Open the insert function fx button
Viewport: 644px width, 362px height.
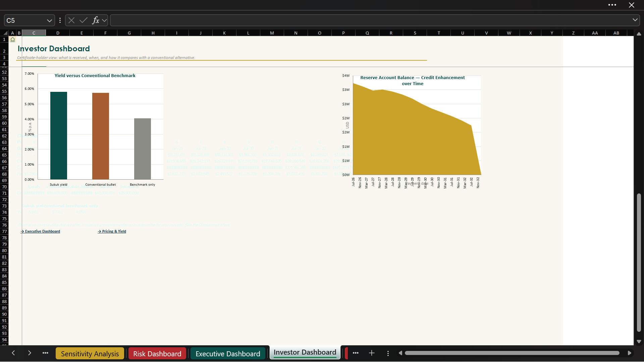tap(96, 20)
